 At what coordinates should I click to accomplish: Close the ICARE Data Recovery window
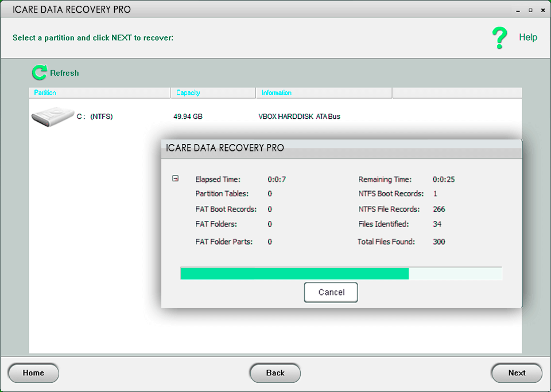point(543,10)
